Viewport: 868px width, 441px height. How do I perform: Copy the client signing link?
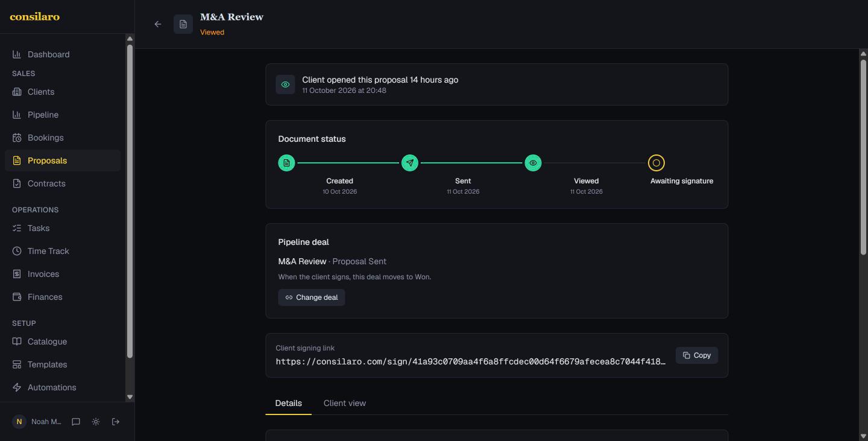pos(697,355)
